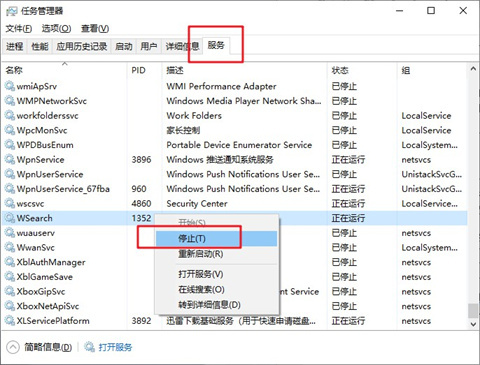
Task: Click the gear icon beside 打开服务 link
Action: (x=89, y=347)
